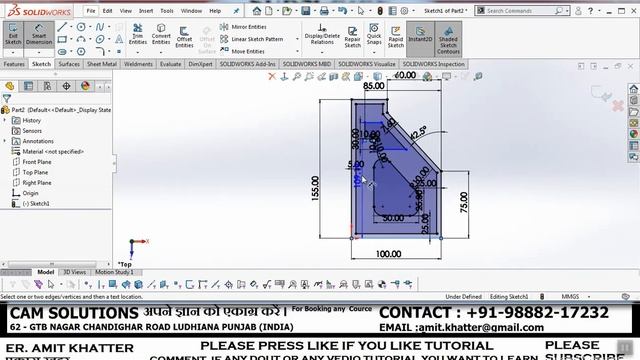The height and width of the screenshot is (360, 640).
Task: Open the Help menu
Action: pos(215,11)
